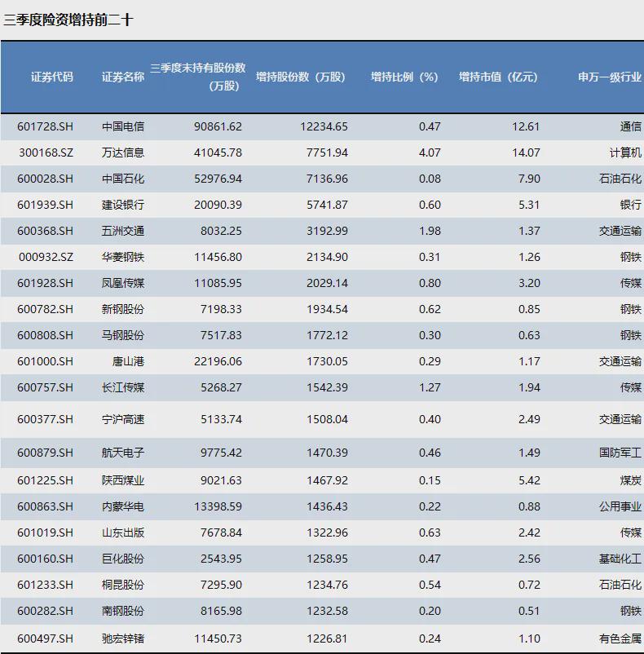Click stock code 600879.SH

(x=45, y=453)
